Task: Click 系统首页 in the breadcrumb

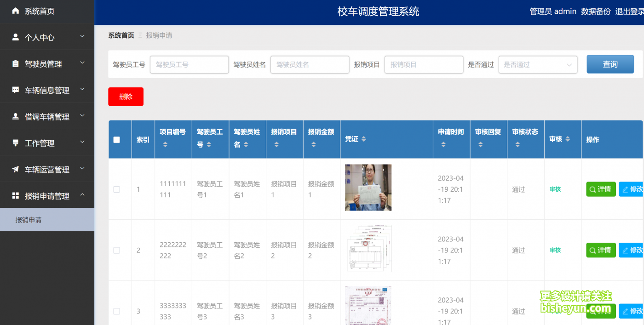Action: click(121, 35)
